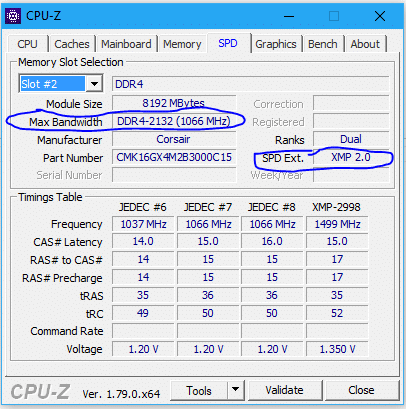The width and height of the screenshot is (406, 409).
Task: Open the About tab
Action: (x=365, y=44)
